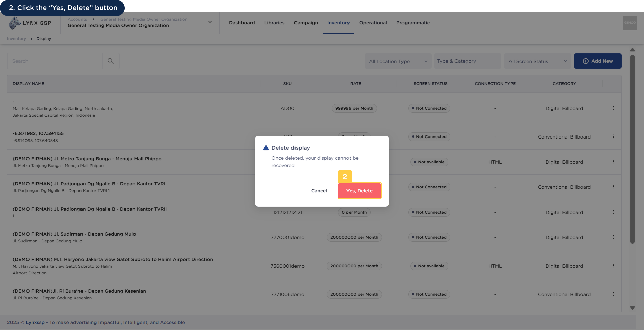Screen dimensions: 644x330
Task: Click the warning icon in Delete display dialog
Action: point(266,148)
